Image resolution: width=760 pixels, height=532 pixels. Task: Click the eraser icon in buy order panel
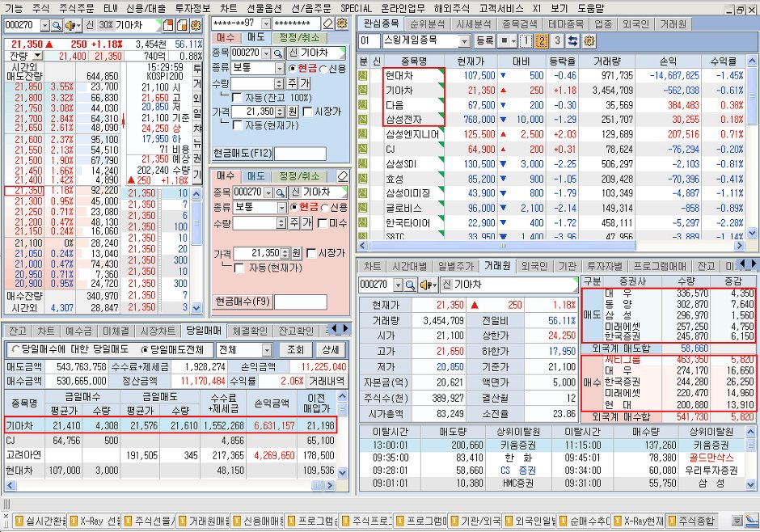pyautogui.click(x=343, y=176)
